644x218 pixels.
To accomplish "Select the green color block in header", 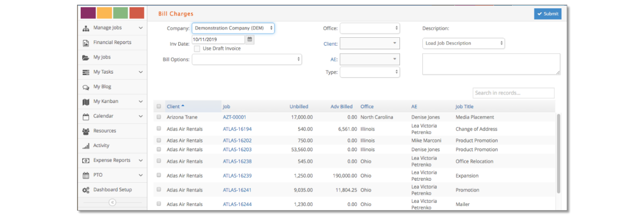I will [120, 13].
